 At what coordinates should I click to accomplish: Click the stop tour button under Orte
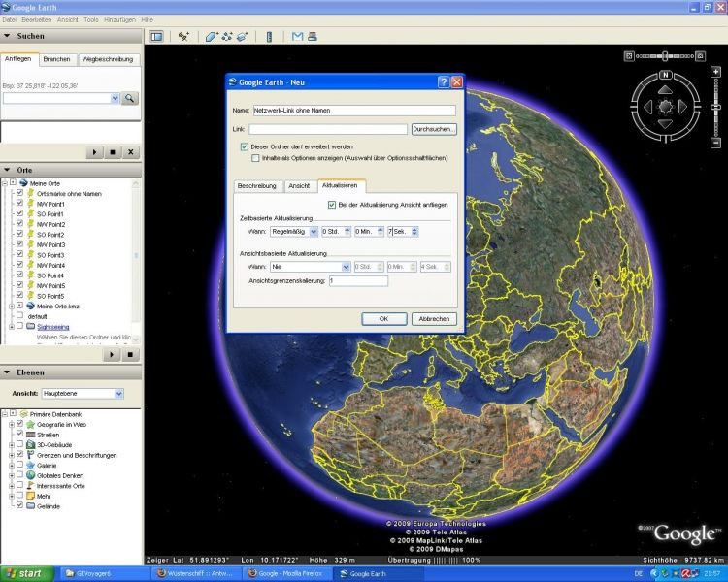[130, 355]
